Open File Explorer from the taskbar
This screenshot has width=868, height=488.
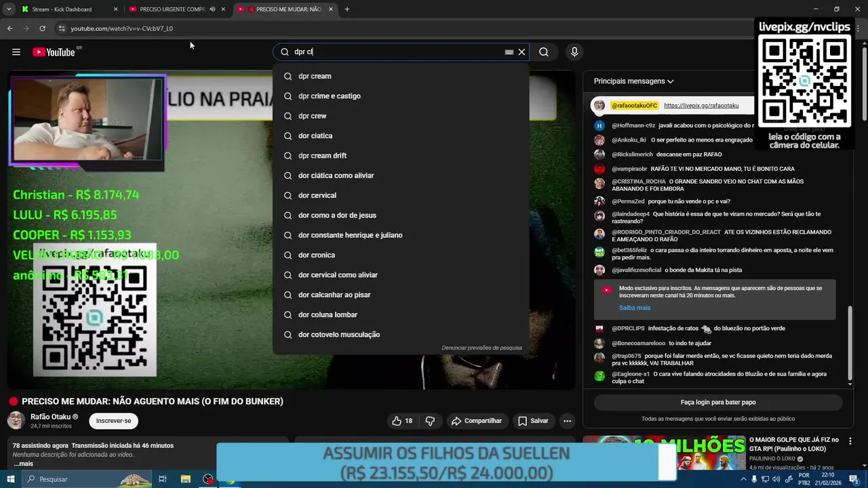pos(185,479)
